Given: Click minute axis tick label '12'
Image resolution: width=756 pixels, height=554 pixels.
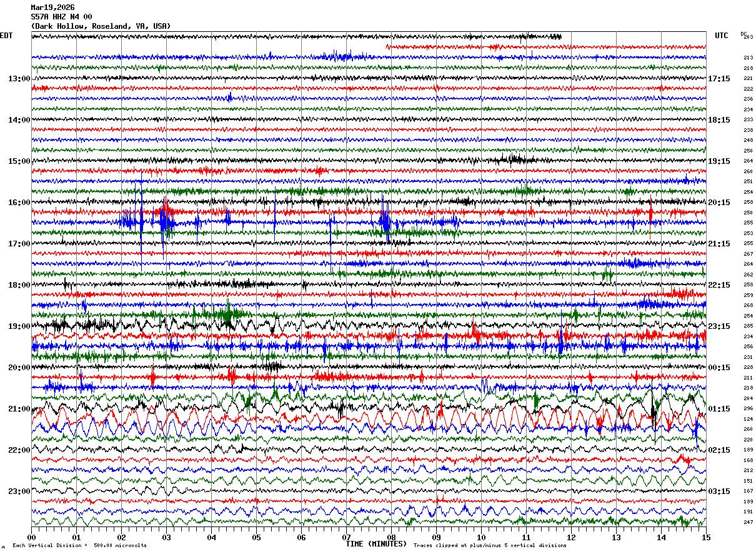Looking at the screenshot, I should [571, 537].
